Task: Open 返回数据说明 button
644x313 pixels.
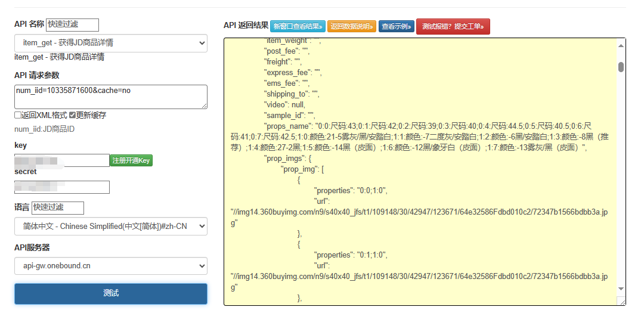Action: tap(352, 26)
